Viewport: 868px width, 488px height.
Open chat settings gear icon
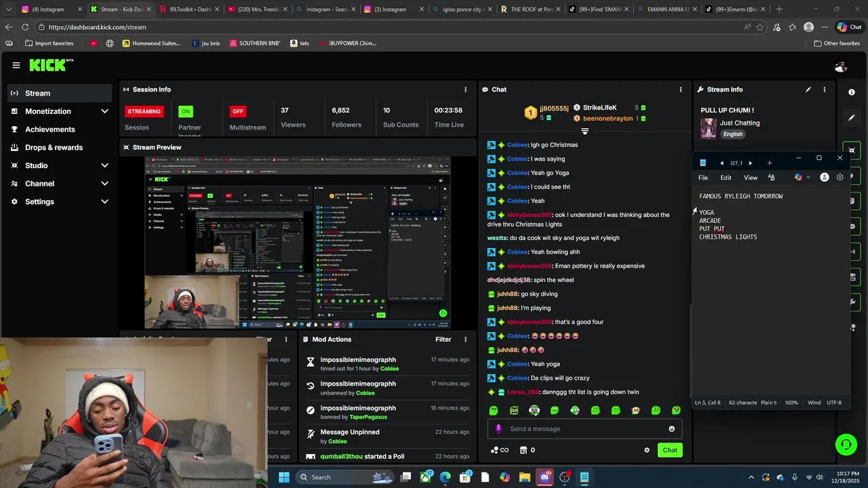pos(647,450)
